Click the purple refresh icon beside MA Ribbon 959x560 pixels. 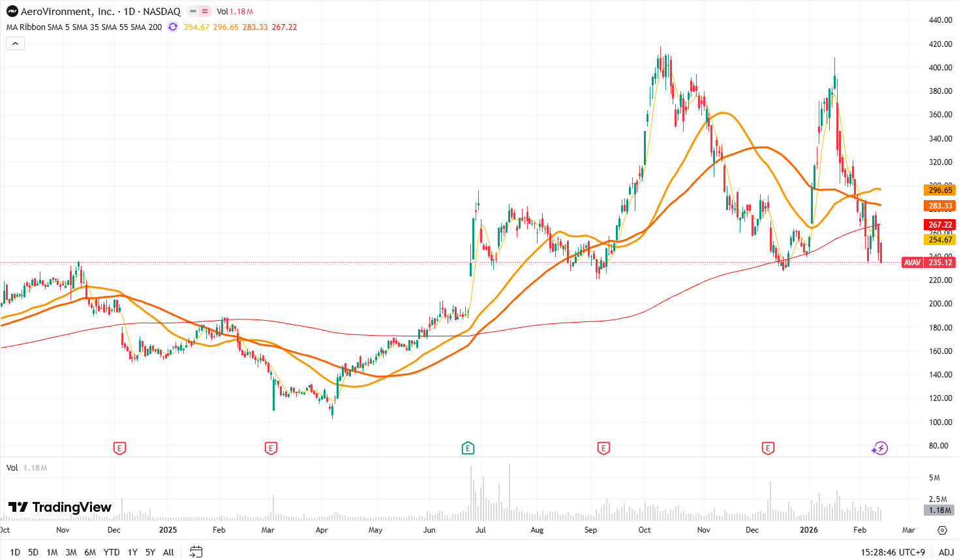[x=172, y=27]
